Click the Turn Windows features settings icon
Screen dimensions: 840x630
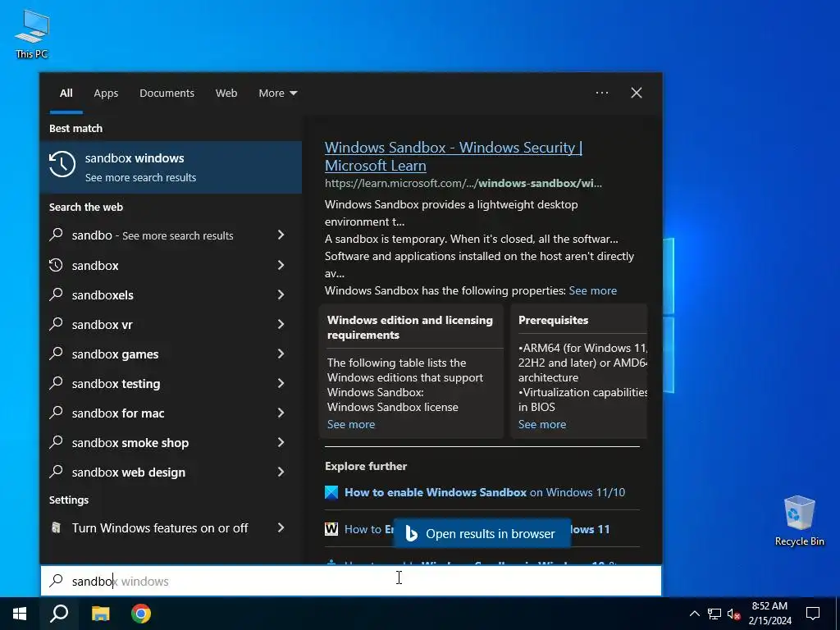click(x=57, y=527)
